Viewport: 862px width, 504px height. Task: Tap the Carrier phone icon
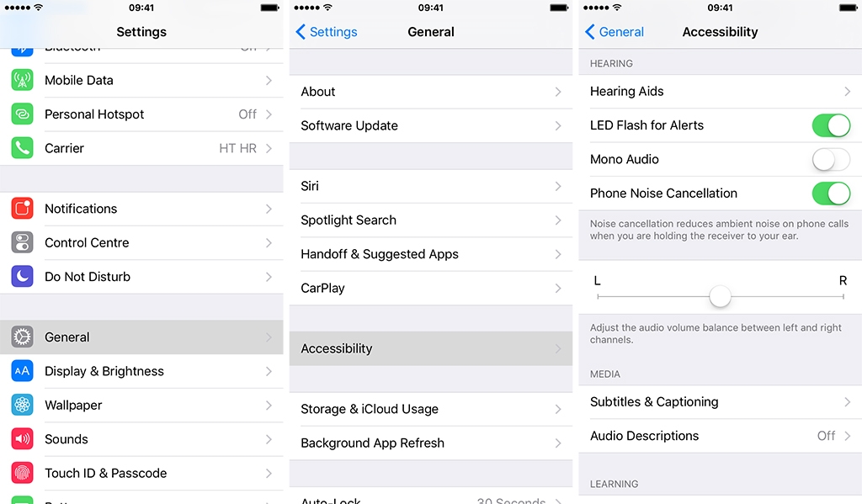pyautogui.click(x=22, y=148)
